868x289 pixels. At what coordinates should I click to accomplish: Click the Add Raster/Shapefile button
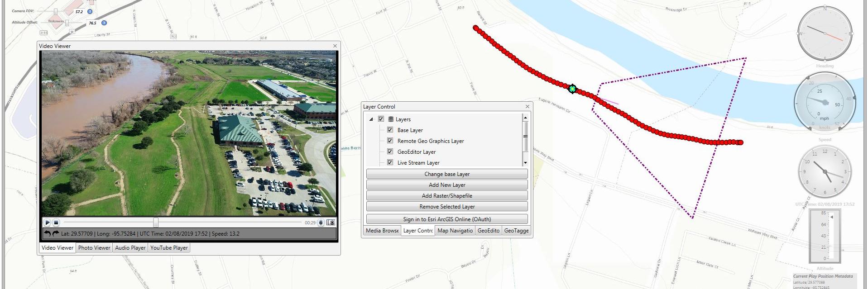[x=447, y=196]
